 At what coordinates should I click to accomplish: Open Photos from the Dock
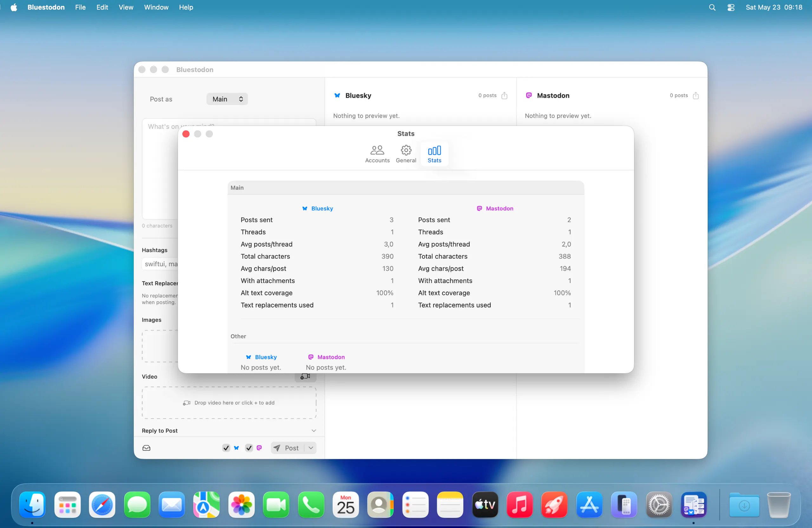(x=241, y=505)
